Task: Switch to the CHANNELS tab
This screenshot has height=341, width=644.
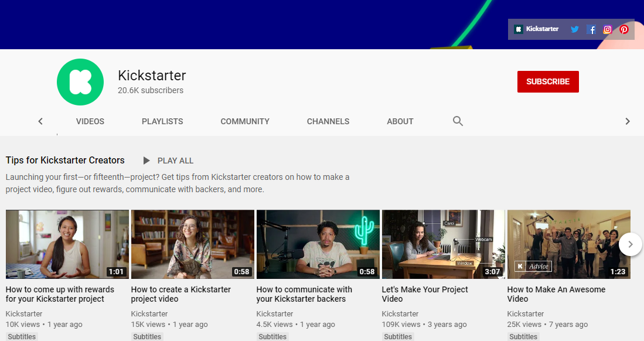Action: 328,121
